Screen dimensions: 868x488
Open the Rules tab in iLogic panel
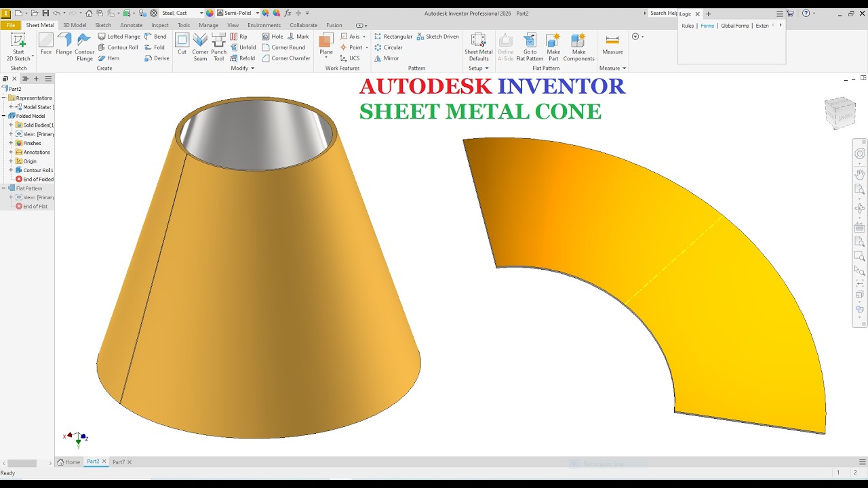[688, 26]
